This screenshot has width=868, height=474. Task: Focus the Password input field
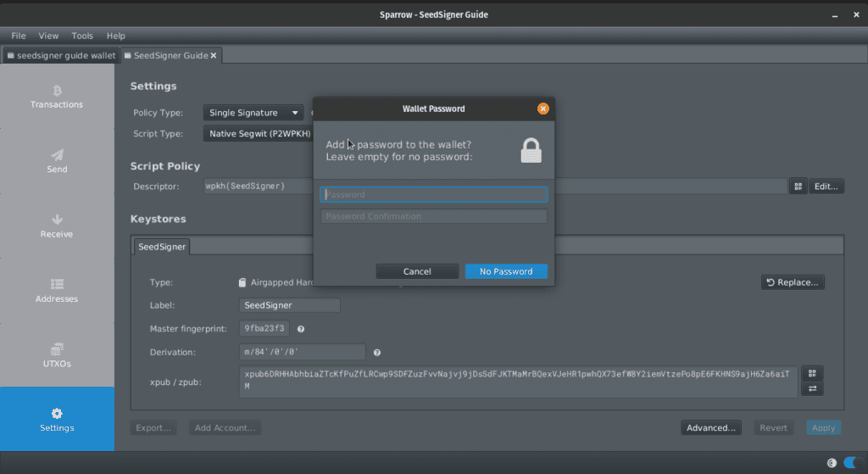pyautogui.click(x=433, y=194)
